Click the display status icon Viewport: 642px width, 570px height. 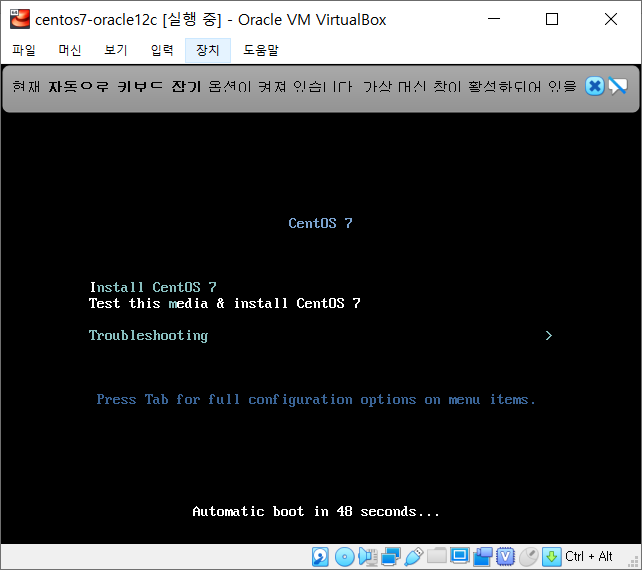click(x=460, y=556)
